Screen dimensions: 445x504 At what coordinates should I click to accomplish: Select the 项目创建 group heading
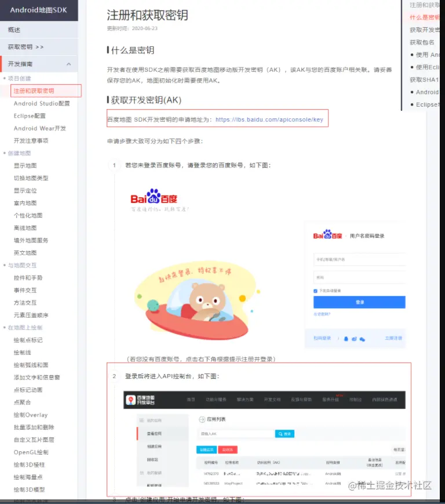click(x=19, y=78)
